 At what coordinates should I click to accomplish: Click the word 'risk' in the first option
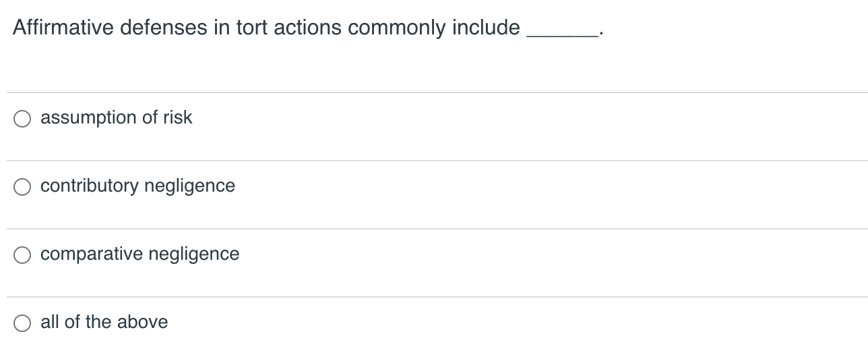[177, 117]
